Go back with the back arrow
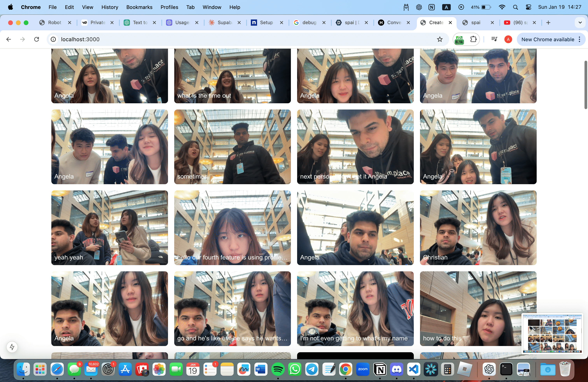Image resolution: width=588 pixels, height=382 pixels. coord(9,39)
